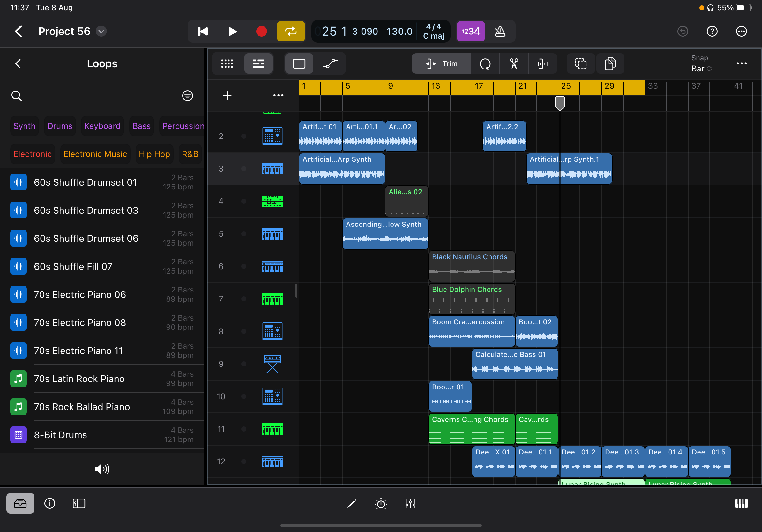Select the Trim tool
This screenshot has width=762, height=532.
441,64
